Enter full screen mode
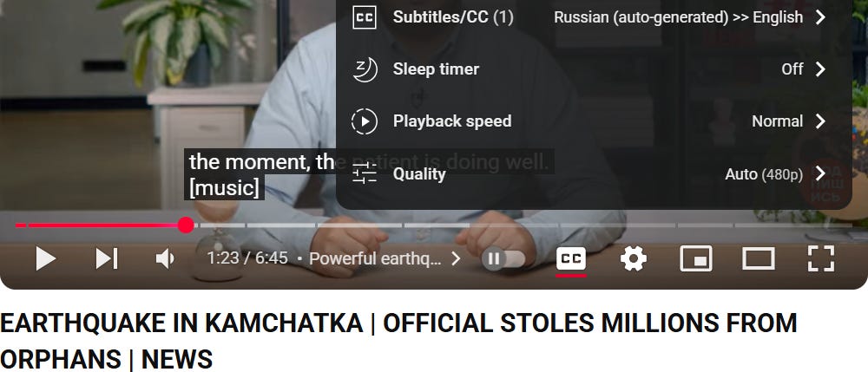The width and height of the screenshot is (868, 372). tap(820, 258)
